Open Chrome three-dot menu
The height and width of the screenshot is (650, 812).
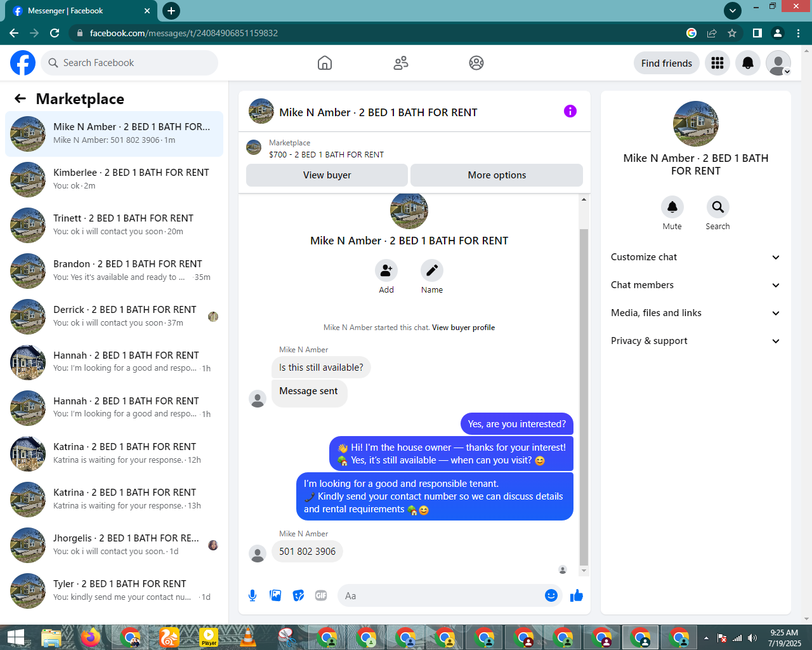pos(799,33)
